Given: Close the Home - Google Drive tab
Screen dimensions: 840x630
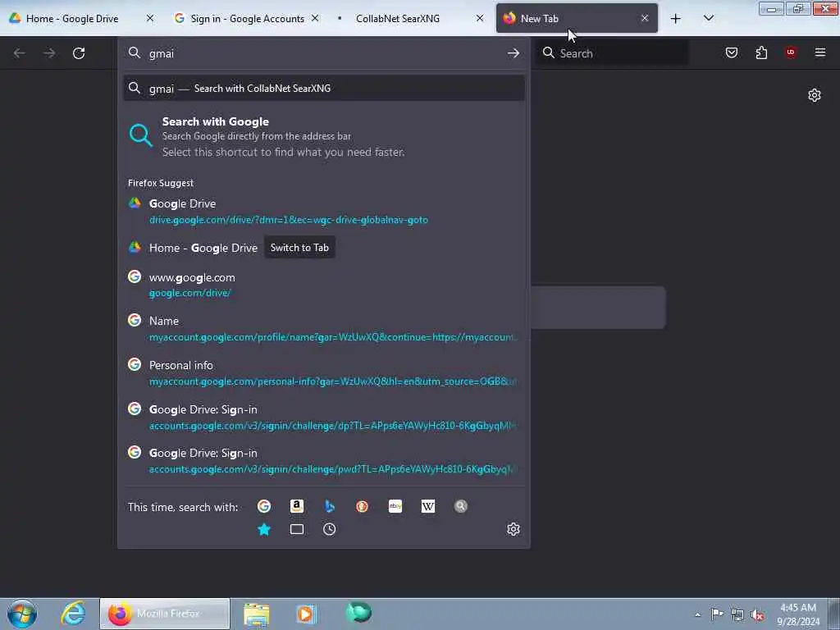Looking at the screenshot, I should [150, 18].
